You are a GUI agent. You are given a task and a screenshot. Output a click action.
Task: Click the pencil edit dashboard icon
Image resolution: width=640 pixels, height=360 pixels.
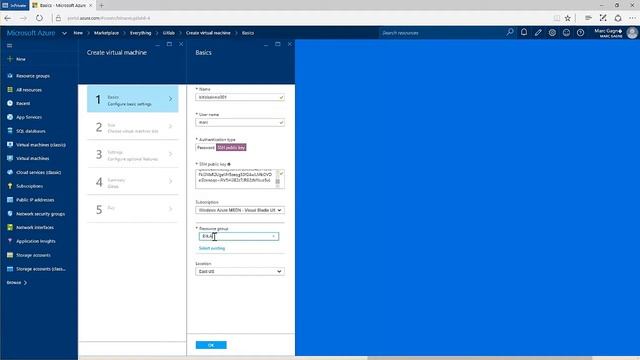point(538,33)
